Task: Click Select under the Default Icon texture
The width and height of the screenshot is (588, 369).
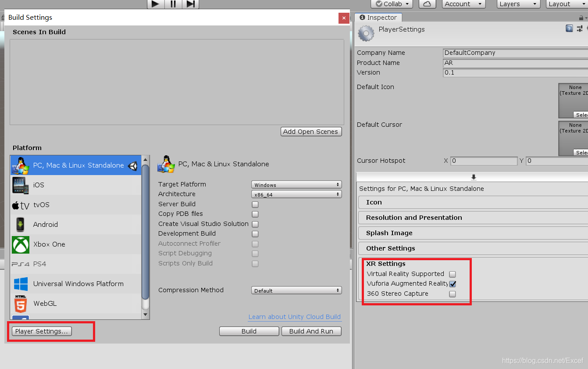Action: click(581, 115)
